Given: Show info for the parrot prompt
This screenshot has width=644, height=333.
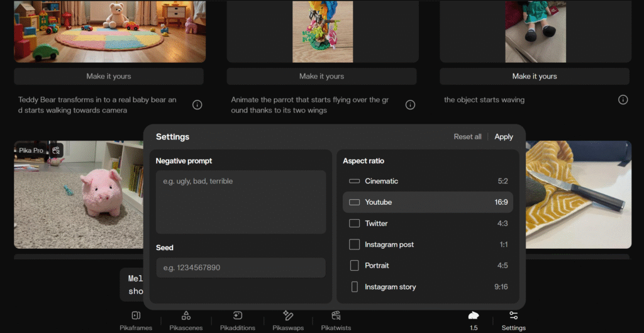Looking at the screenshot, I should click(410, 105).
